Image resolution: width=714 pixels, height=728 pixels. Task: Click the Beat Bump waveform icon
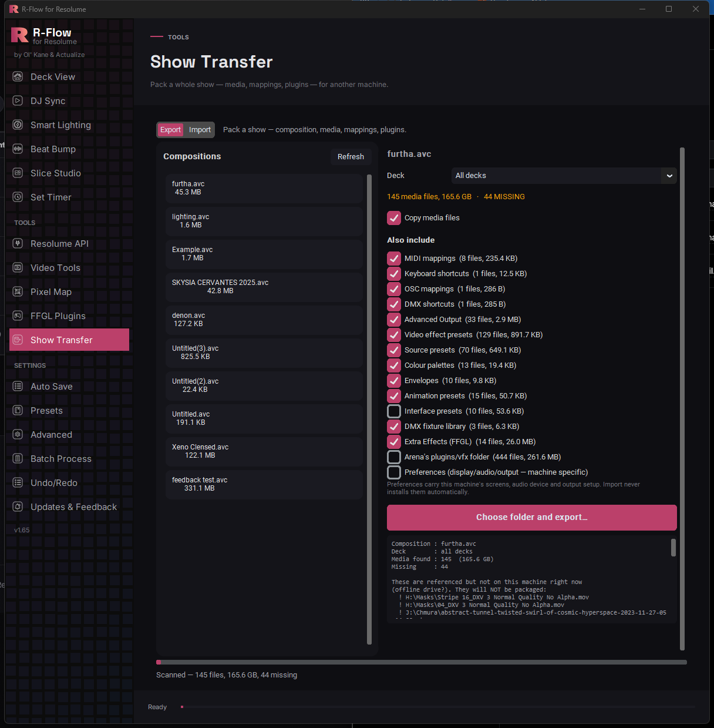[18, 149]
